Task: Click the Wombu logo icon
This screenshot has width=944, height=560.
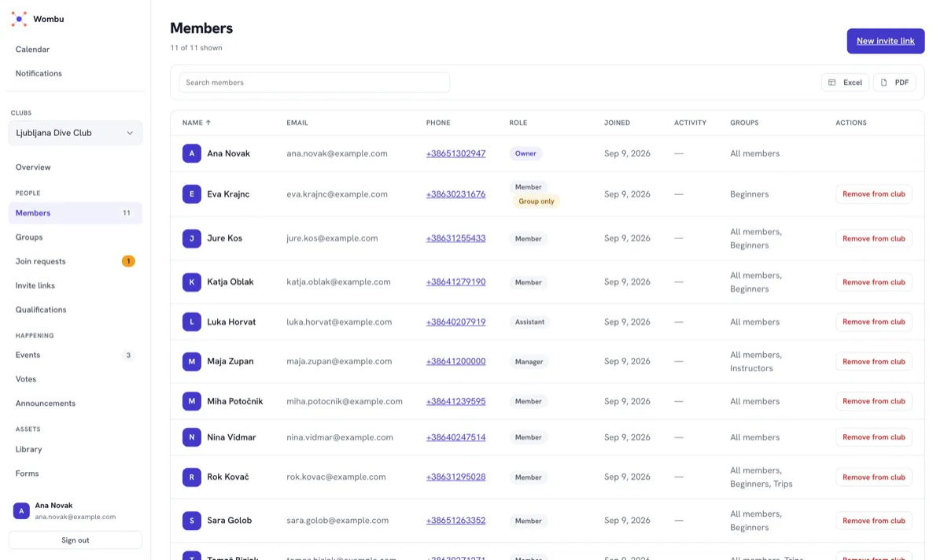Action: click(x=19, y=19)
